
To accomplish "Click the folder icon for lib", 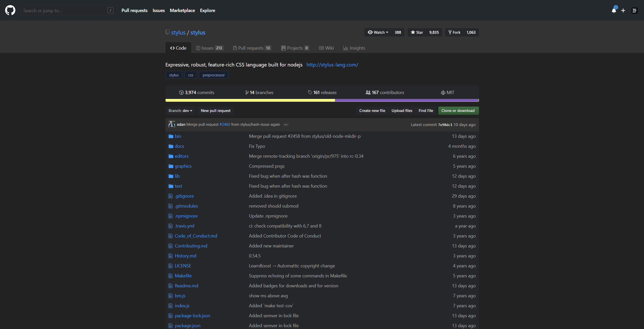I will (171, 176).
